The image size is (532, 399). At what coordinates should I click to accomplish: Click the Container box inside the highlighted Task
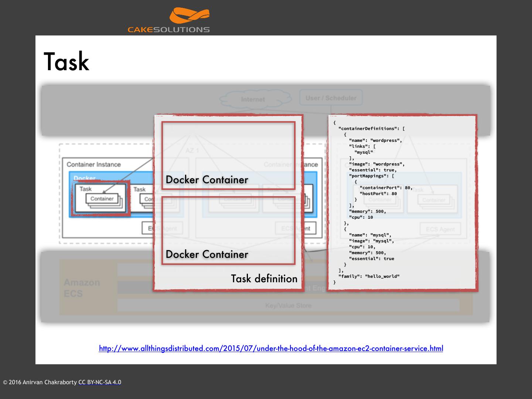[x=102, y=199]
